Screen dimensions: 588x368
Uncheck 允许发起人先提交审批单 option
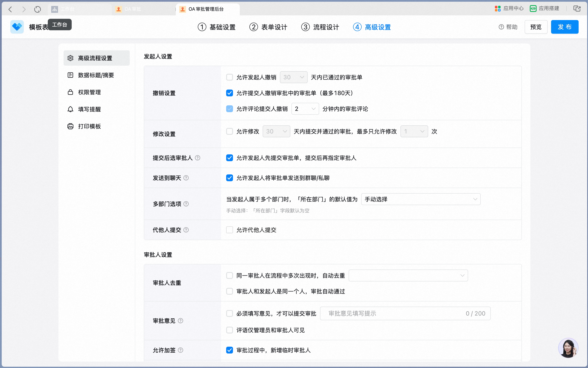coord(230,158)
